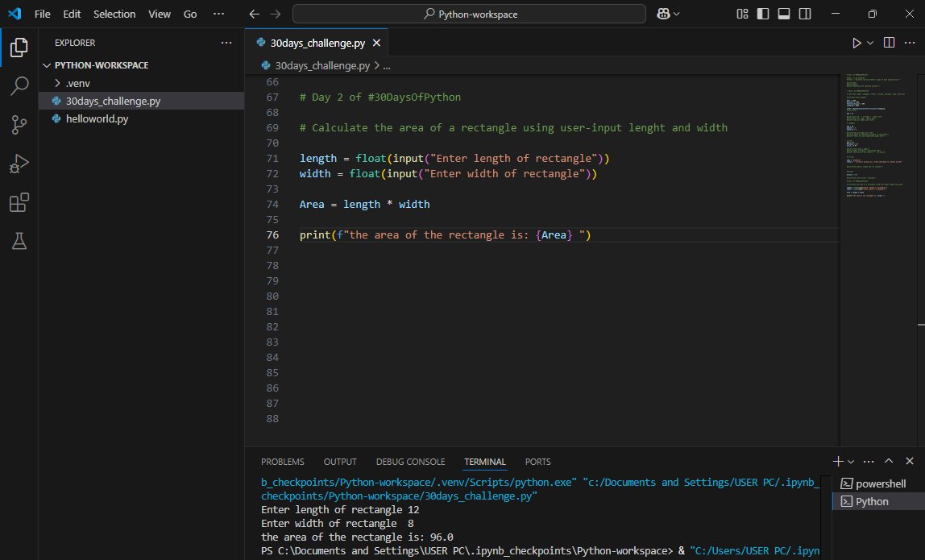
Task: Open the Search view in activity bar
Action: pyautogui.click(x=19, y=85)
